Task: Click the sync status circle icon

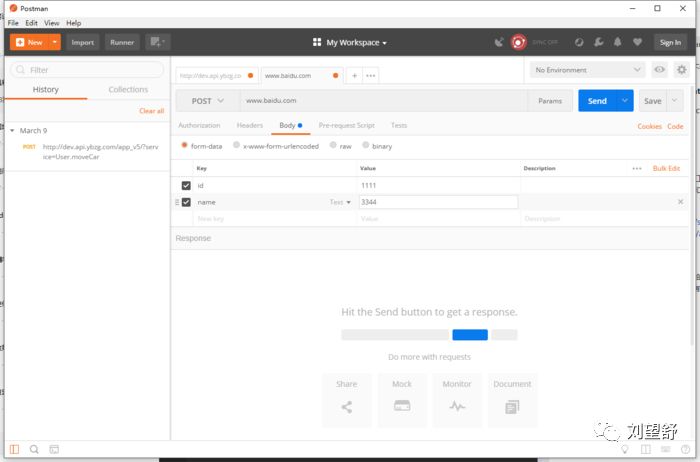Action: 518,42
